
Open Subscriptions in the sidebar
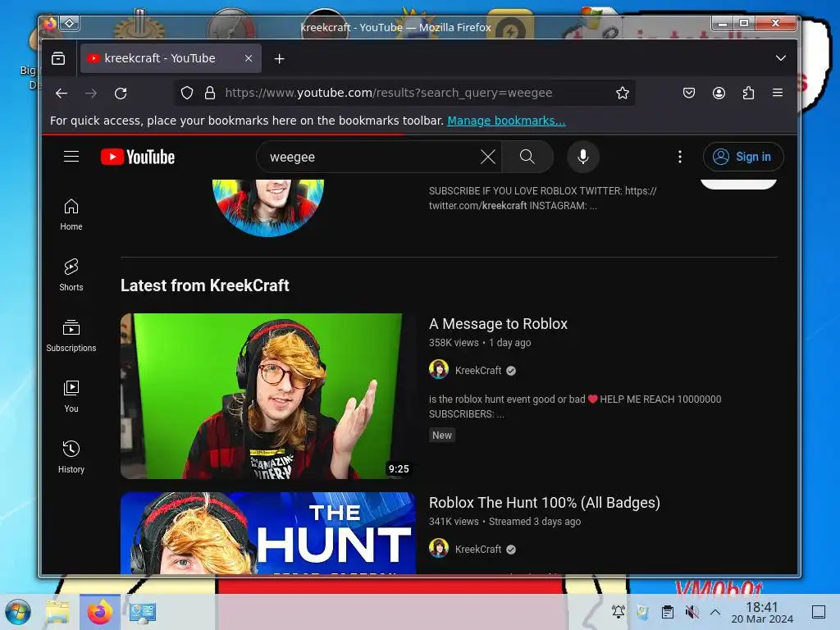pyautogui.click(x=71, y=336)
